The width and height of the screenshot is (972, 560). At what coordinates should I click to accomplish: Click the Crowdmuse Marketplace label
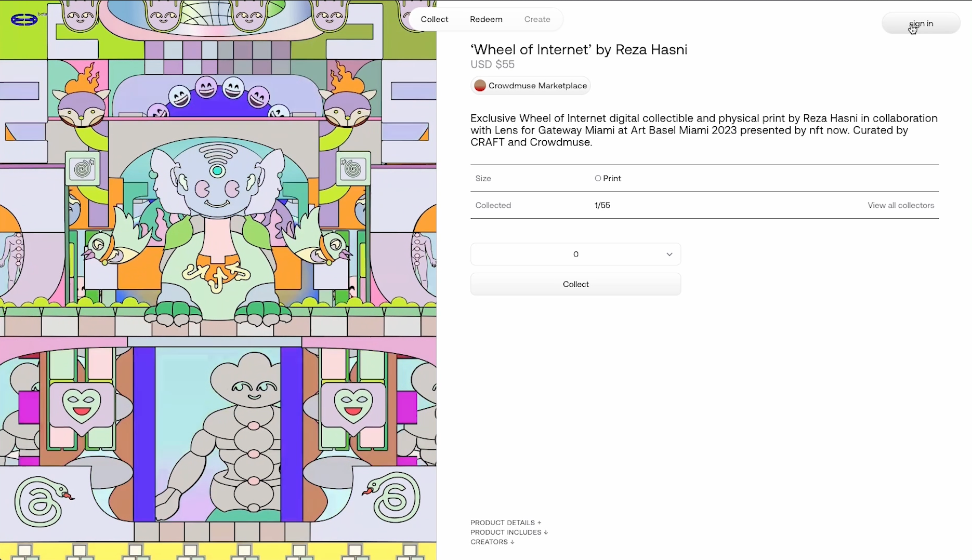pyautogui.click(x=537, y=86)
